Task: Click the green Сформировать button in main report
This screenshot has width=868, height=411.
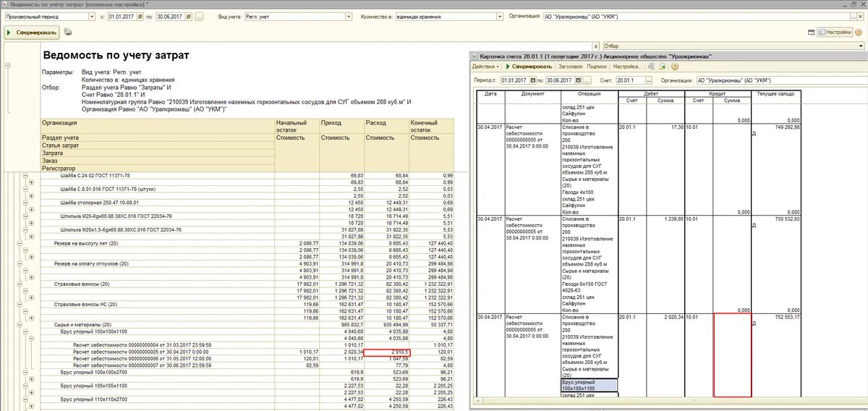Action: [x=30, y=32]
